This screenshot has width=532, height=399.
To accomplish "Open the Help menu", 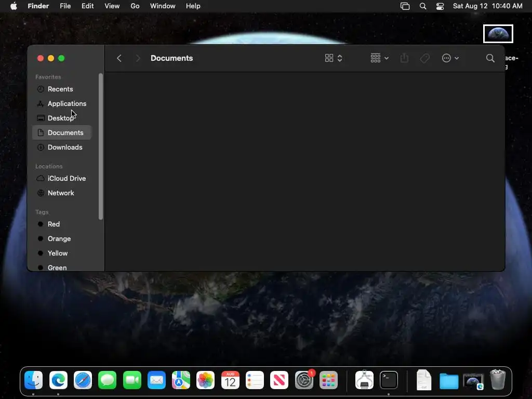I will 193,6.
